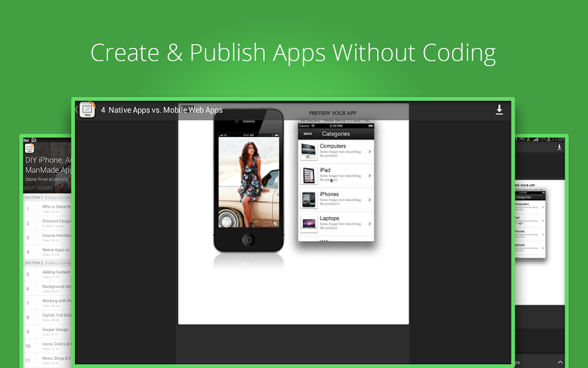Open the Laptops row chevron
The image size is (588, 368).
[x=369, y=223]
